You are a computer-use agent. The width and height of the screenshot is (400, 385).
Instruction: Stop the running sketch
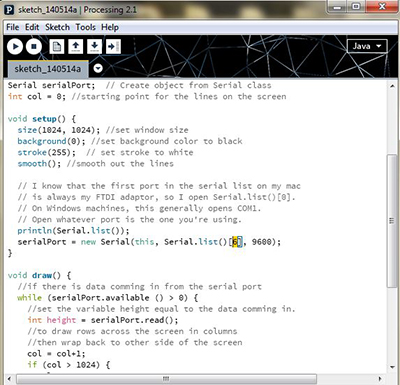[x=34, y=46]
